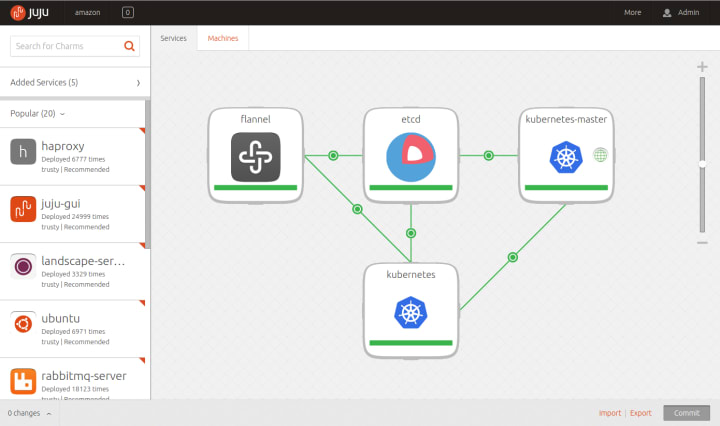
Task: Expand the 0 changes panel
Action: tap(29, 413)
